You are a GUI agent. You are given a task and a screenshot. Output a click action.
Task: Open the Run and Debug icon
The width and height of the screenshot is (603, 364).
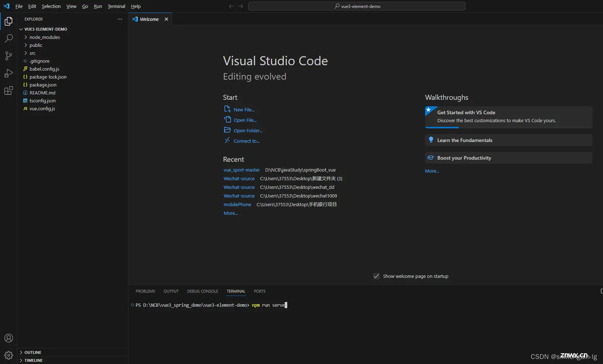(9, 73)
